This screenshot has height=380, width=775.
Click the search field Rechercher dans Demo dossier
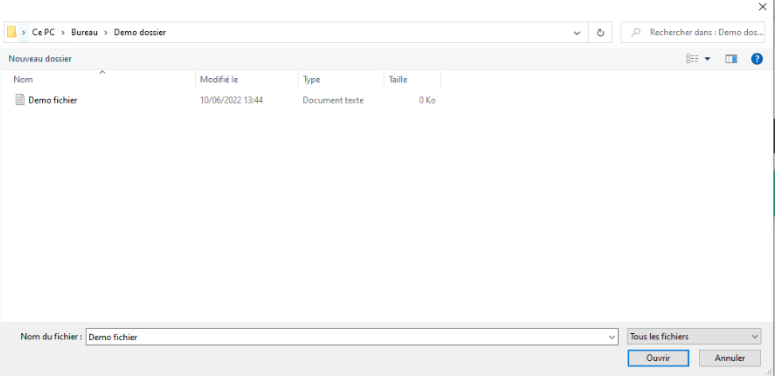coord(692,33)
